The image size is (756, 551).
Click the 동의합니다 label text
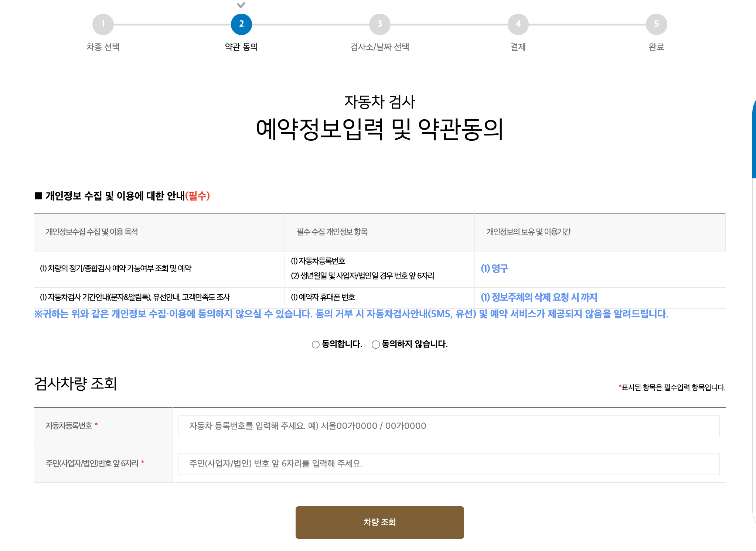tap(342, 344)
